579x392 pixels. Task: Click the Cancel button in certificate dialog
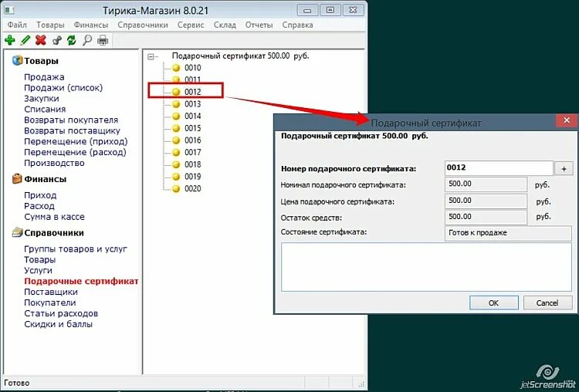[547, 302]
